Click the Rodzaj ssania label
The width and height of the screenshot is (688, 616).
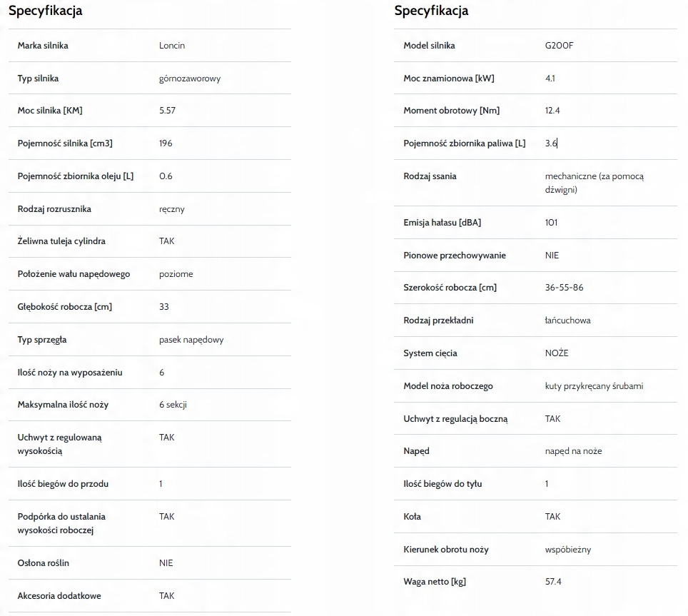[430, 176]
